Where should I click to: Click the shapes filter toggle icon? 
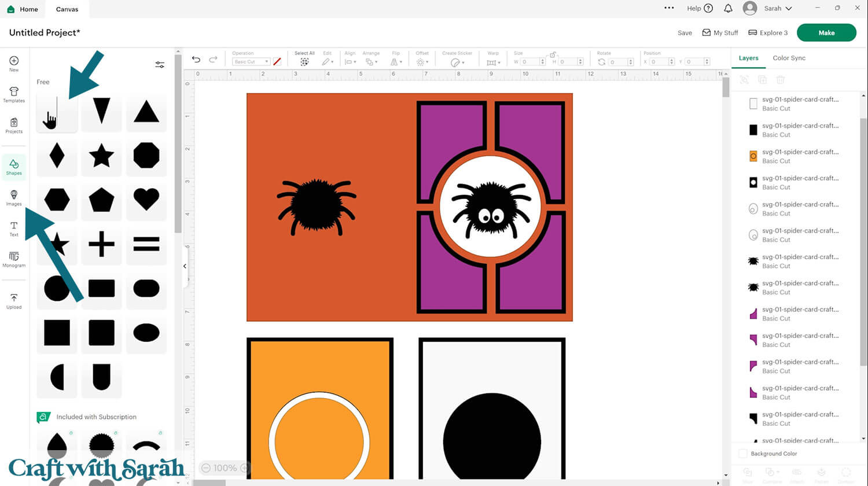160,65
